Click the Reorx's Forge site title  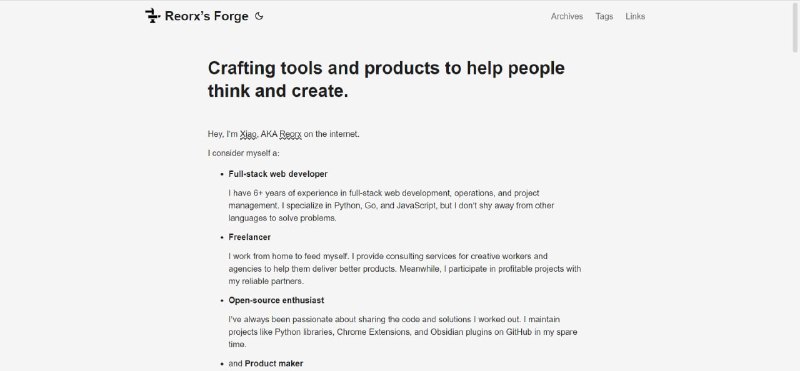[x=207, y=16]
